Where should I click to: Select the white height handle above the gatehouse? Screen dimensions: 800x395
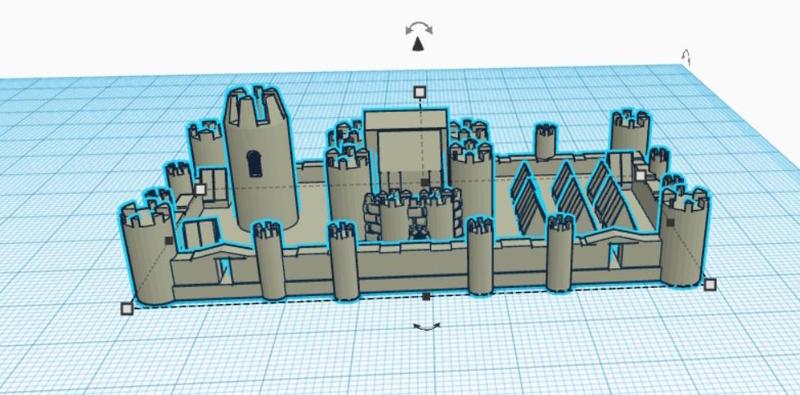point(419,92)
